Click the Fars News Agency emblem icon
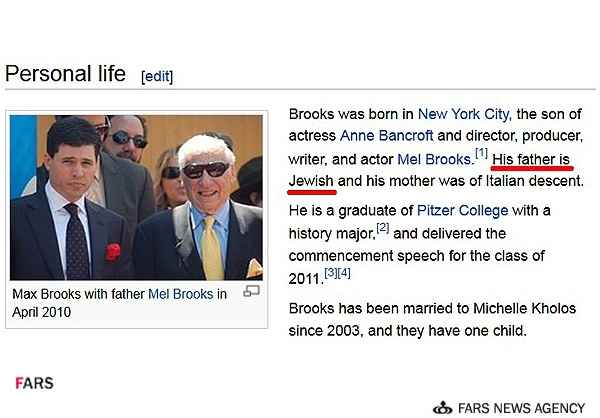 [x=443, y=408]
